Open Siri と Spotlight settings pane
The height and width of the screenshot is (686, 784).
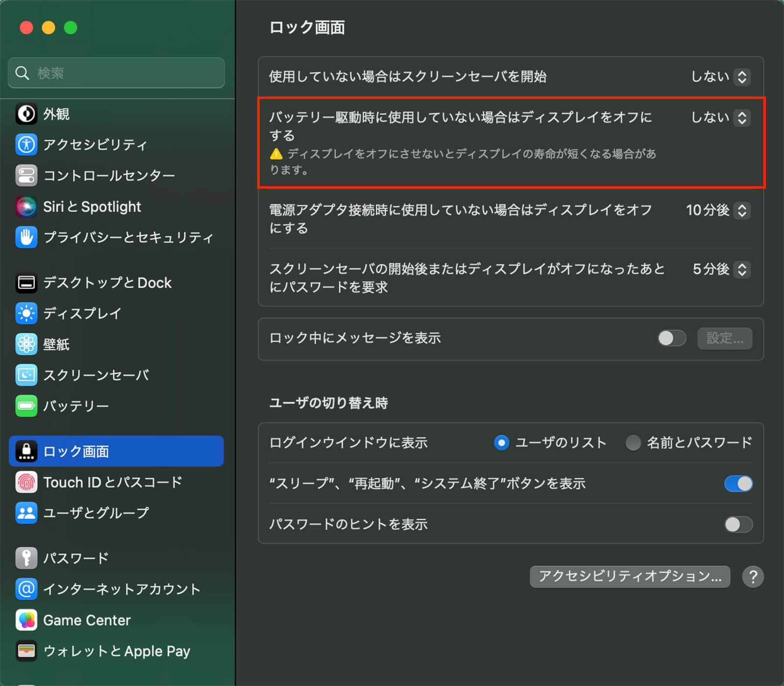pyautogui.click(x=116, y=206)
